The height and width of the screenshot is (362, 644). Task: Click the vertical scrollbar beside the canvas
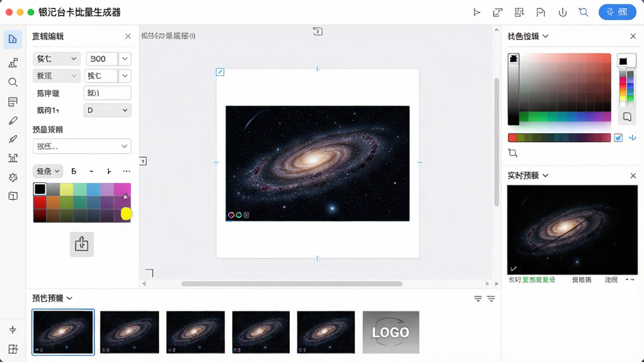(x=497, y=141)
